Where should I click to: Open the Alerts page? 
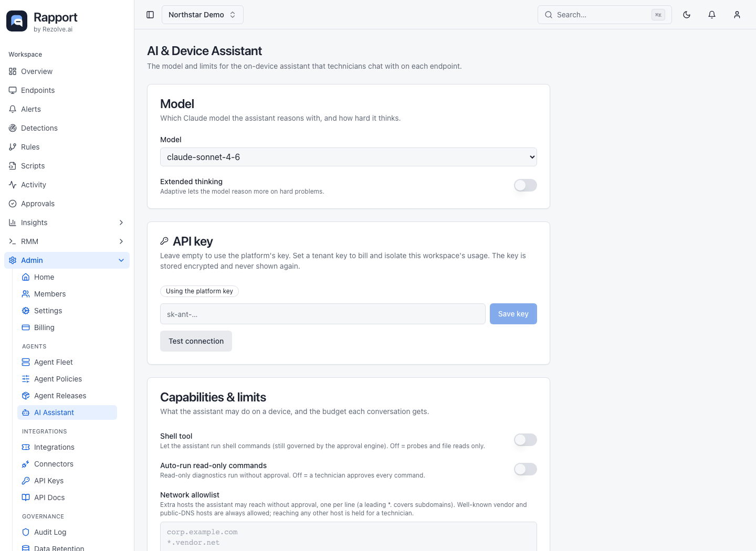click(x=67, y=109)
